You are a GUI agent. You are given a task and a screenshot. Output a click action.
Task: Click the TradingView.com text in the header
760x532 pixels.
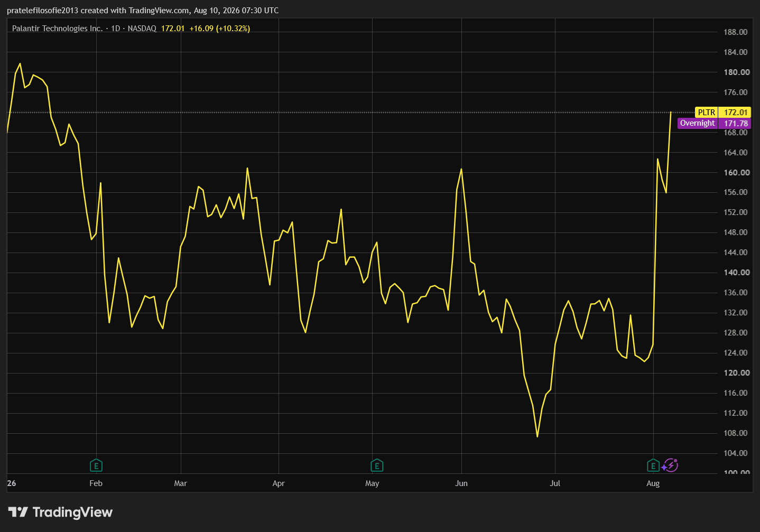(159, 11)
